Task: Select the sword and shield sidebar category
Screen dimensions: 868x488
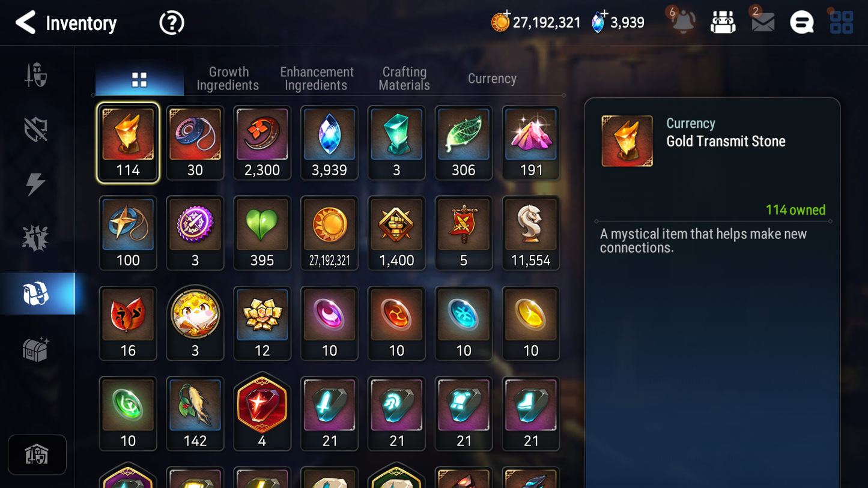Action: (x=35, y=75)
